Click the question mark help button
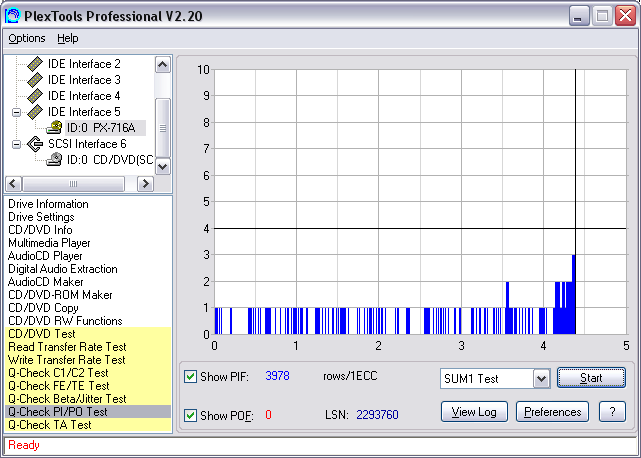 click(x=612, y=412)
